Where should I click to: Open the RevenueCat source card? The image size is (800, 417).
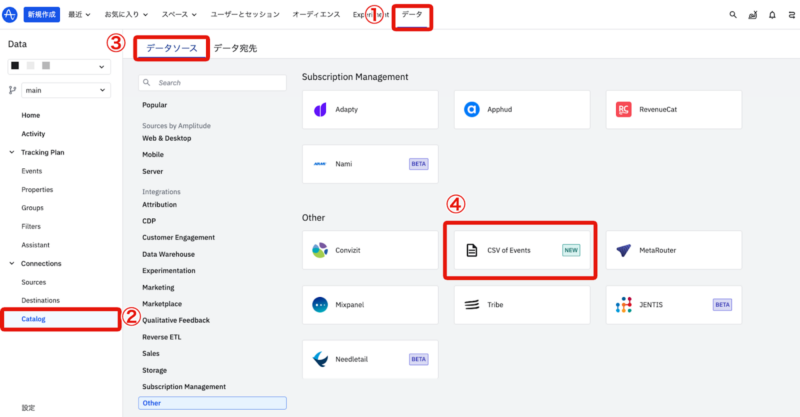pos(675,109)
